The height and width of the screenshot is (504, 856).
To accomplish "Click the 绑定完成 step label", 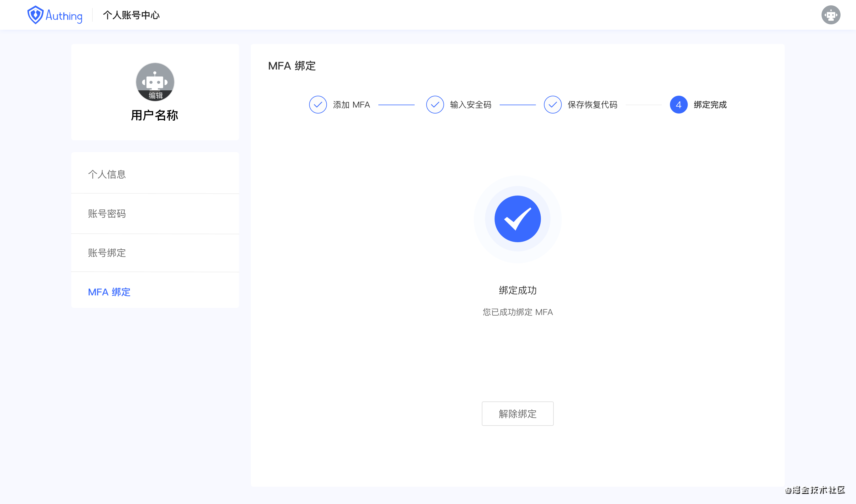I will coord(710,105).
